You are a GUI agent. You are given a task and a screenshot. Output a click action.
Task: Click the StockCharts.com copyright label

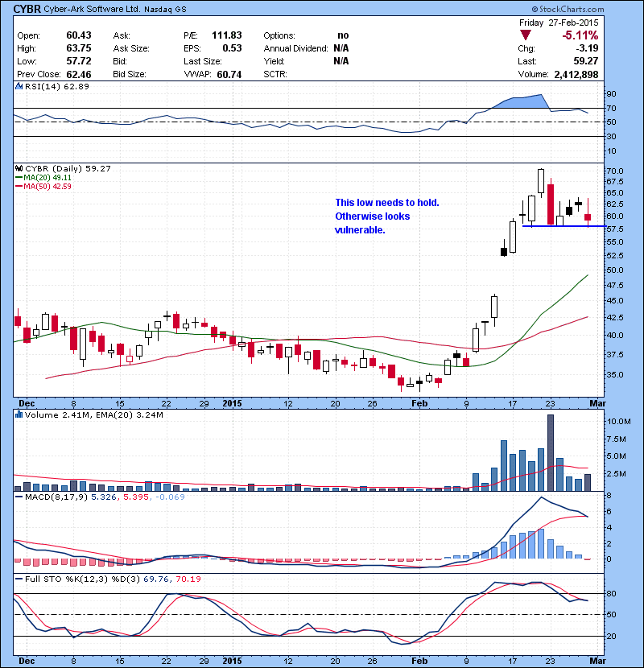tap(568, 9)
